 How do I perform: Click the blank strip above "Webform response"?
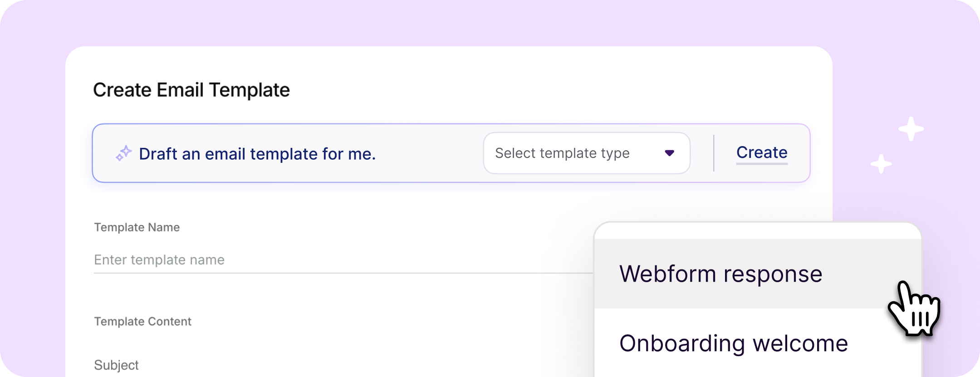coord(758,231)
